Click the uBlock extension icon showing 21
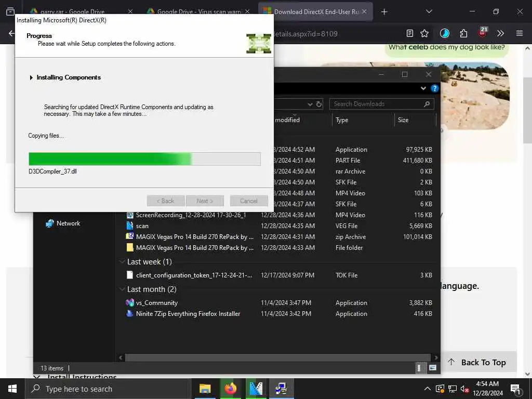 pos(483,32)
